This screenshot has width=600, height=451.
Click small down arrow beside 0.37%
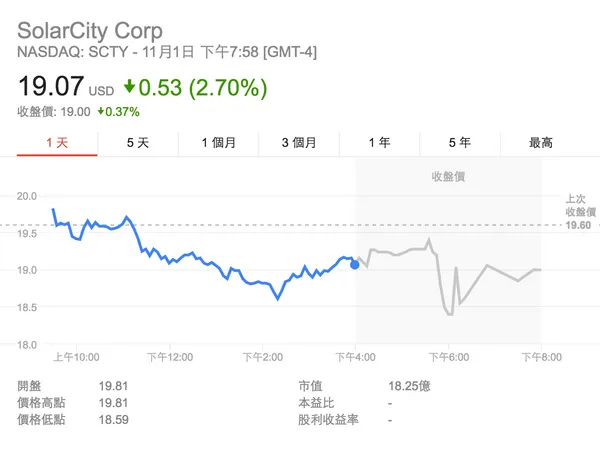pyautogui.click(x=102, y=111)
